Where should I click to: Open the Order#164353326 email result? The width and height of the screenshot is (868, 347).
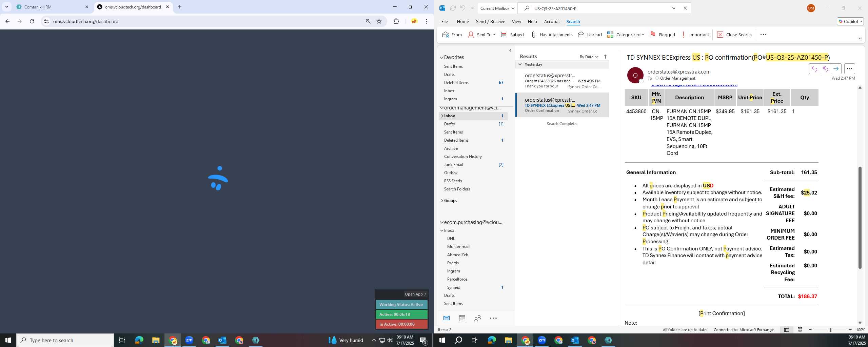tap(562, 81)
